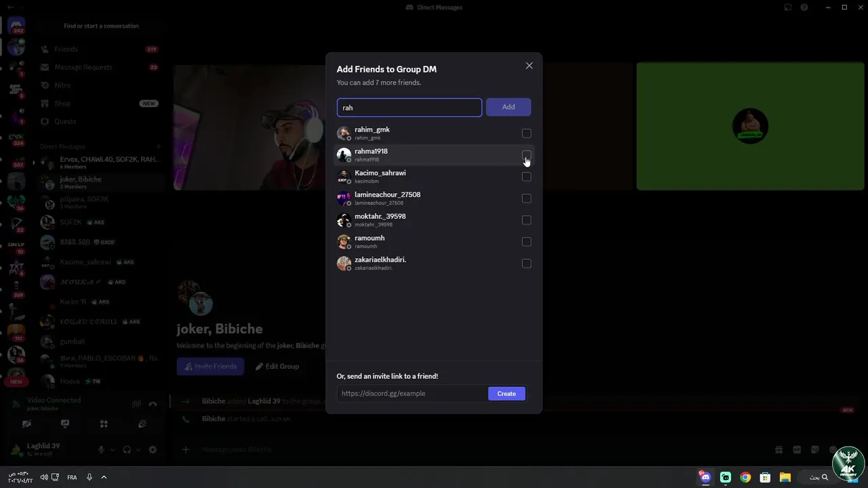
Task: Click the 'Message joker, Bibiche' input
Action: coord(475,449)
